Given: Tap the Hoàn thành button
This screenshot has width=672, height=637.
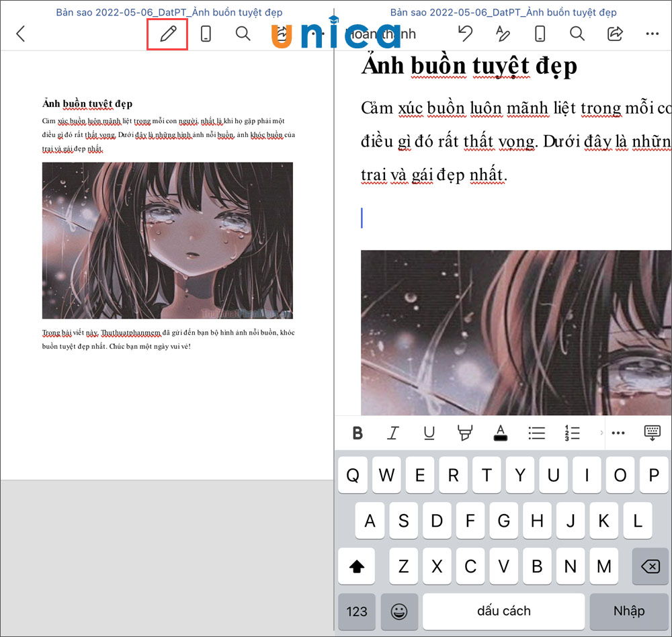Looking at the screenshot, I should [x=380, y=34].
